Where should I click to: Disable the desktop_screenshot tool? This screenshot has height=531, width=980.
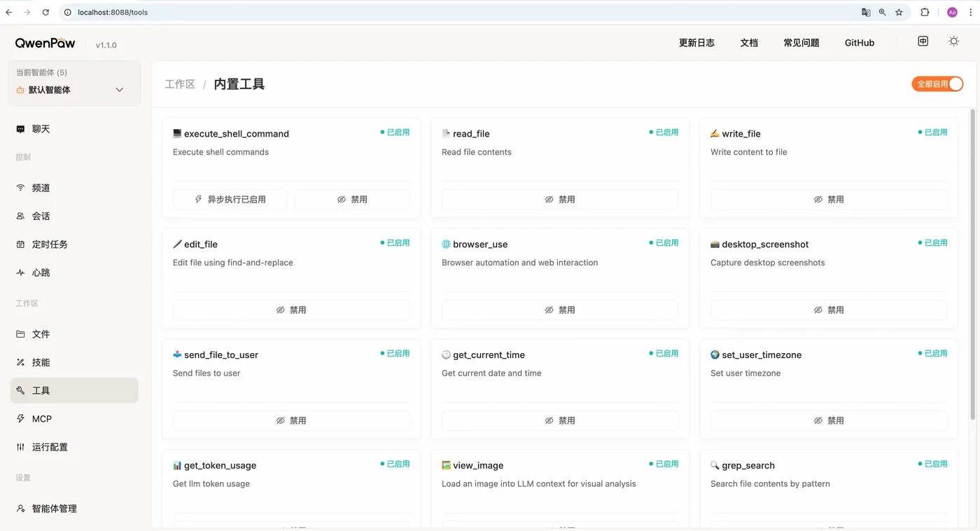[x=829, y=310]
